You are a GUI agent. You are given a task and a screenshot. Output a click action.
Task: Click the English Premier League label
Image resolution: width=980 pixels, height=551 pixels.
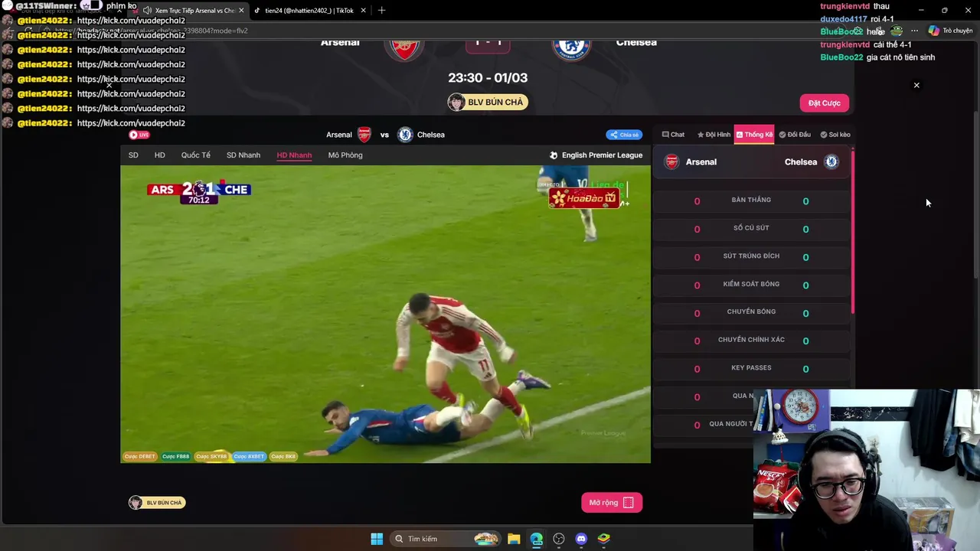coord(596,155)
